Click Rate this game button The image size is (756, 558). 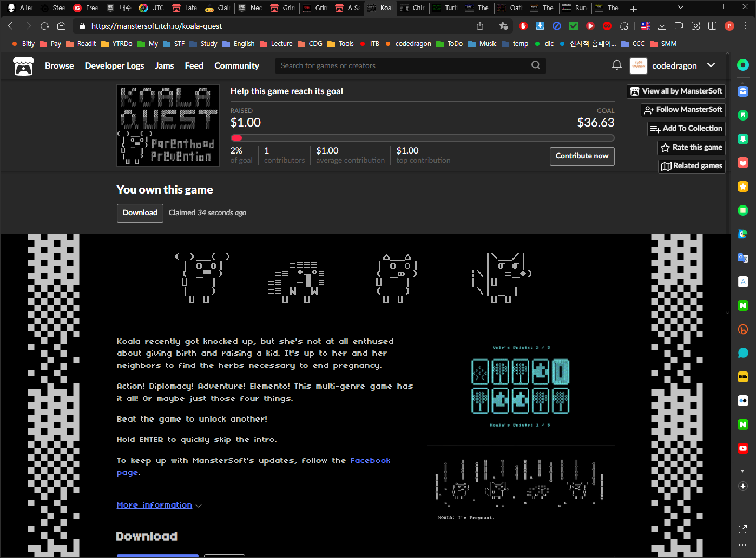691,148
